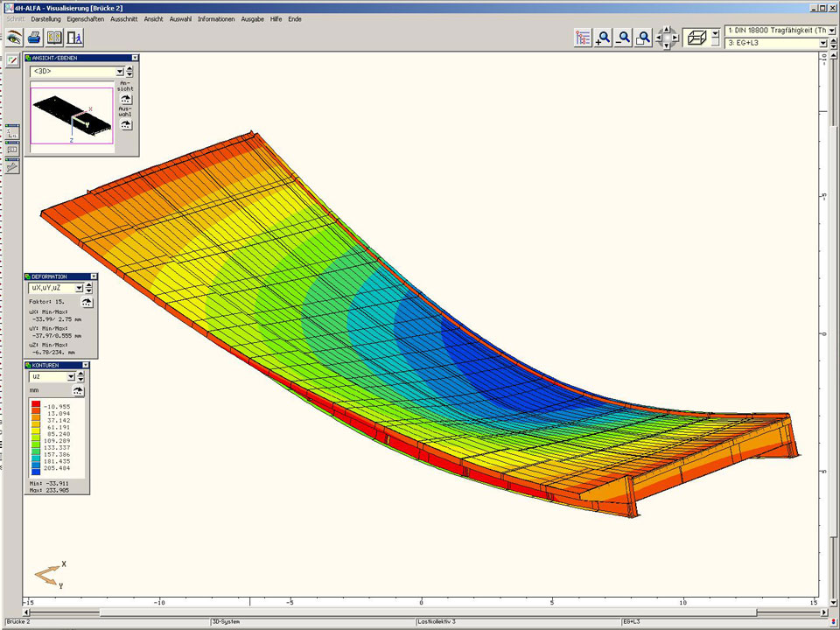This screenshot has width=840, height=630.
Task: Open the list settings icon beside zoom tools
Action: (583, 38)
